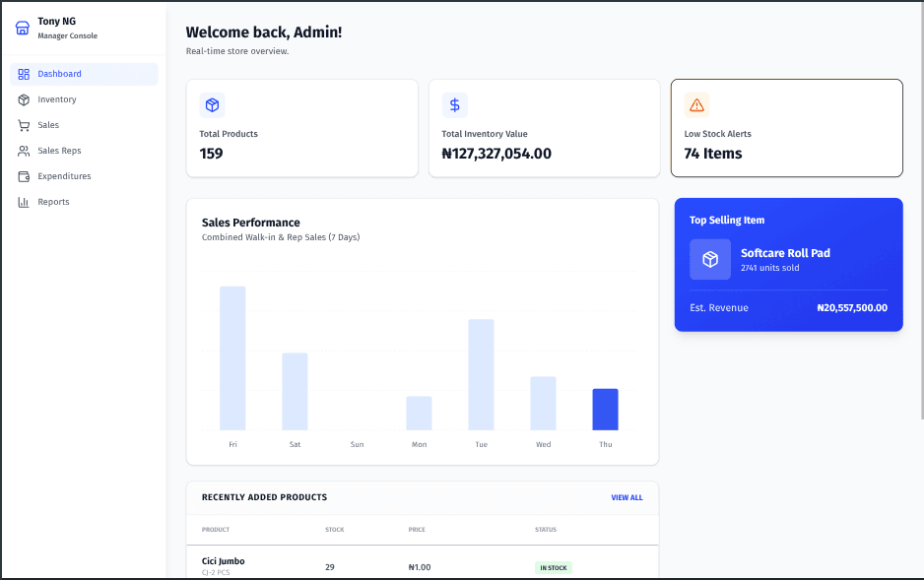Open the VIEW ALL link

[x=627, y=497]
